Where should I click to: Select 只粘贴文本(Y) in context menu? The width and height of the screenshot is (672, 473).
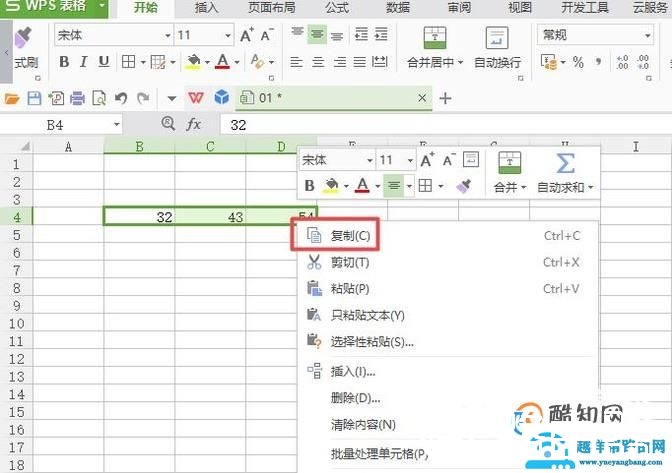pyautogui.click(x=446, y=315)
